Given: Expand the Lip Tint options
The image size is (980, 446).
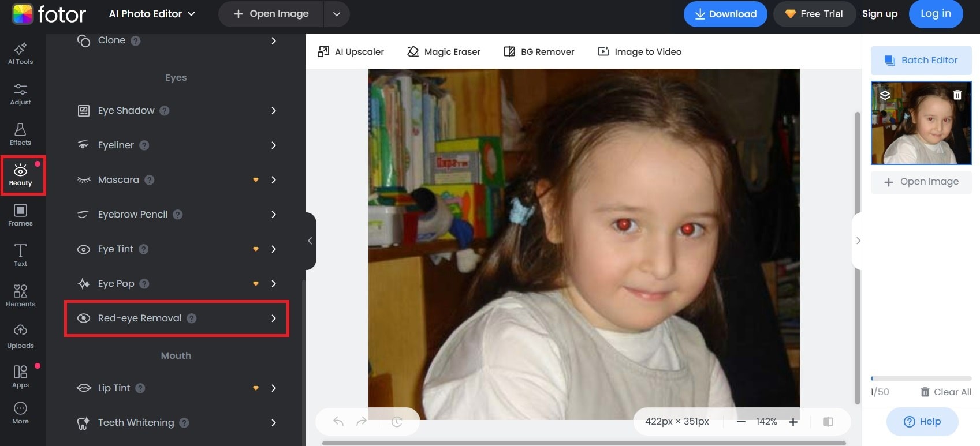Looking at the screenshot, I should click(274, 388).
